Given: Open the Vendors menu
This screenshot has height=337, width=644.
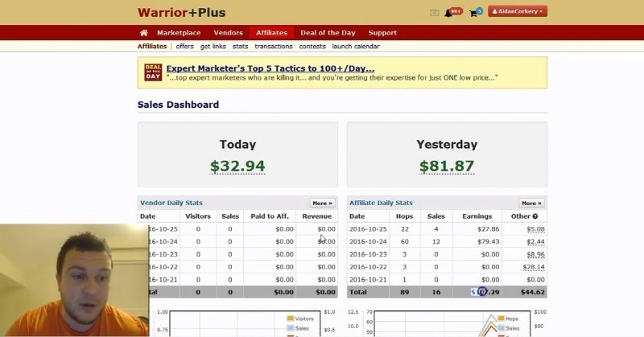Looking at the screenshot, I should (229, 33).
